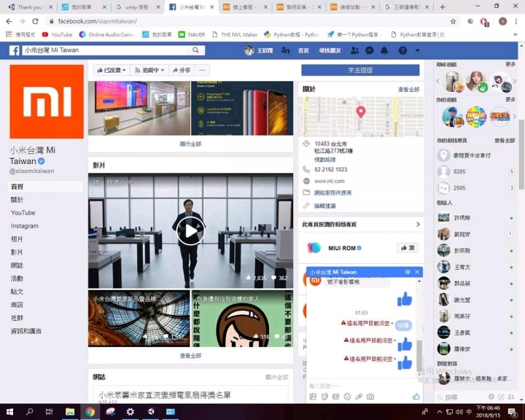Click the browser address bar
The width and height of the screenshot is (525, 420).
[x=248, y=21]
